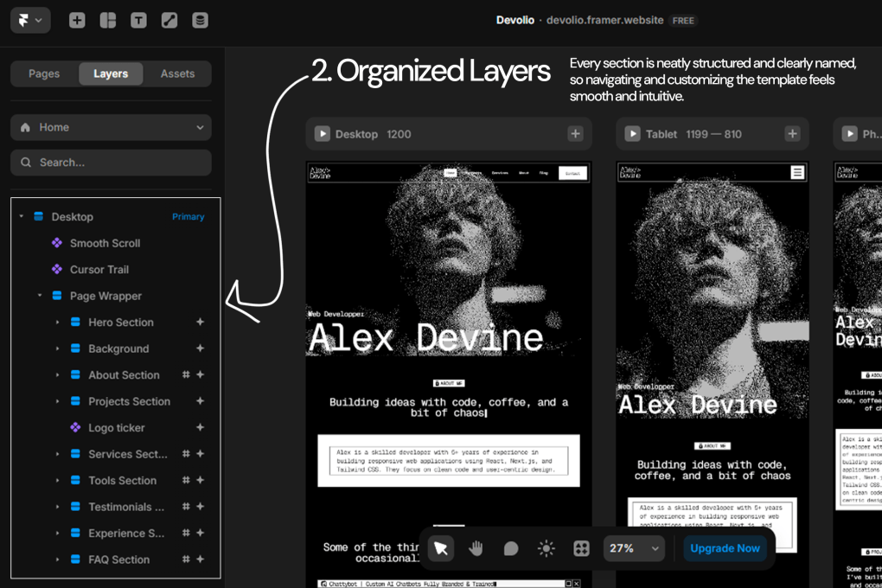882x588 pixels.
Task: Play the Desktop breakpoint preview
Action: (x=323, y=134)
